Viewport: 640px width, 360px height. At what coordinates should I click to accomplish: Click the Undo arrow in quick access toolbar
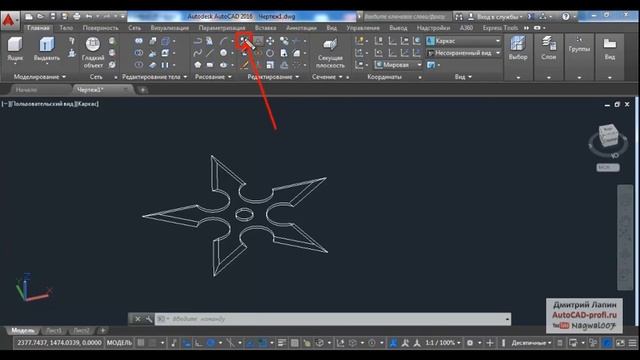(89, 17)
